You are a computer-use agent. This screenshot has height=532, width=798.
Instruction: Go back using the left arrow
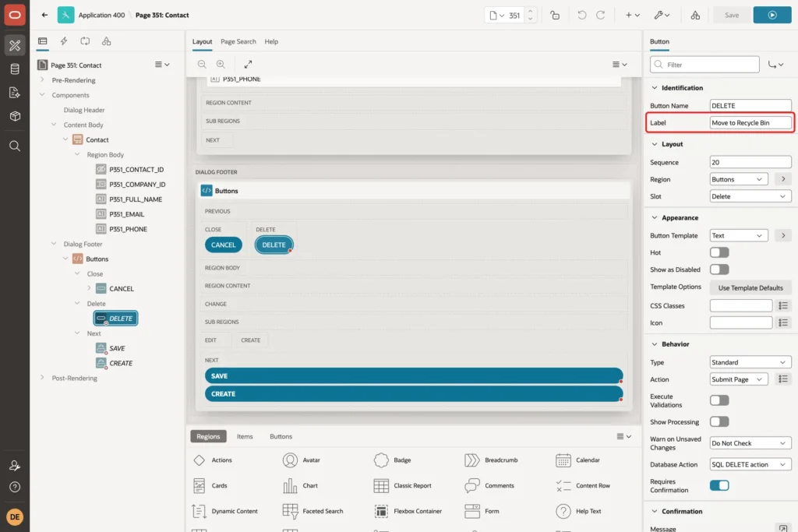44,15
